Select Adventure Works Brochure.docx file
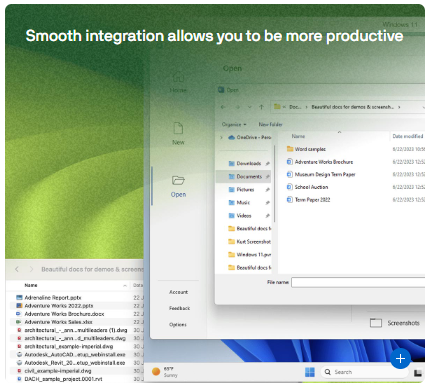This screenshot has width=431, height=388. pyautogui.click(x=60, y=314)
